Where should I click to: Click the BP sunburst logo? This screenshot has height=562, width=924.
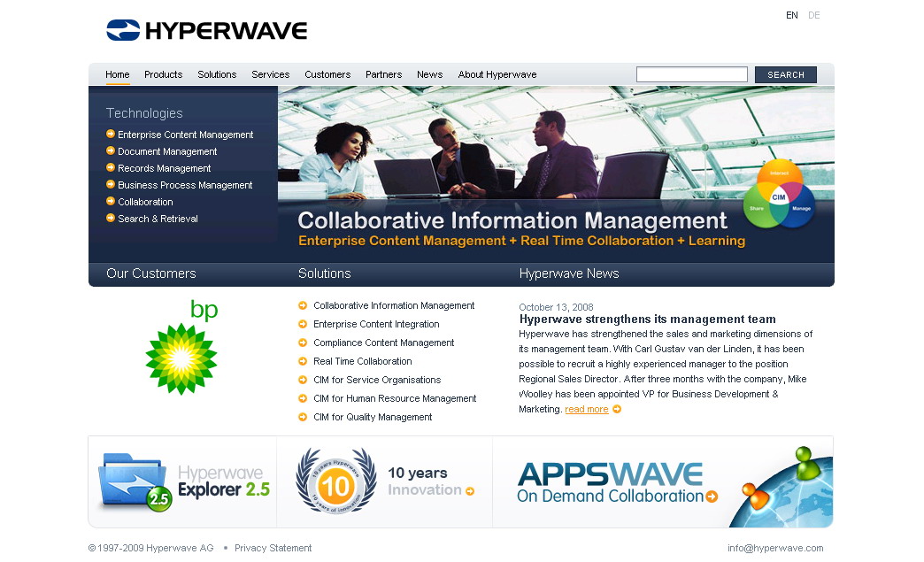pos(181,358)
